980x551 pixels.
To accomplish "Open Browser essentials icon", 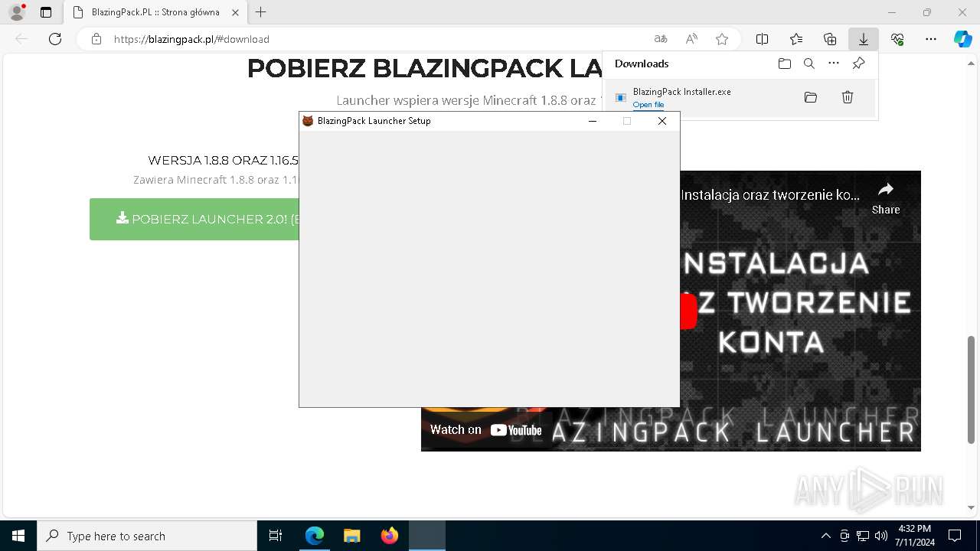I will [x=897, y=39].
